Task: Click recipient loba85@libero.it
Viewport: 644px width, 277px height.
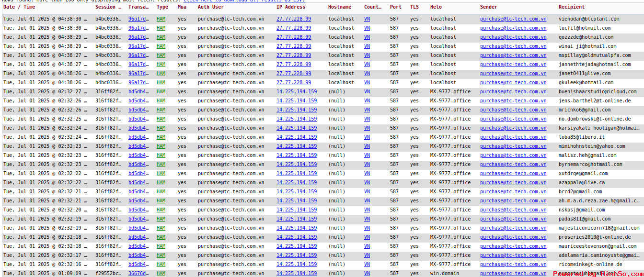Action: (582, 137)
